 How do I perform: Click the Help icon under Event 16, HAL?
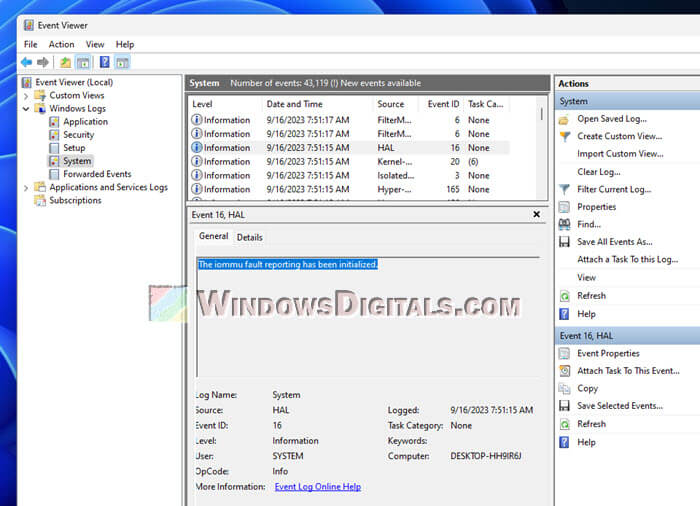click(x=564, y=443)
